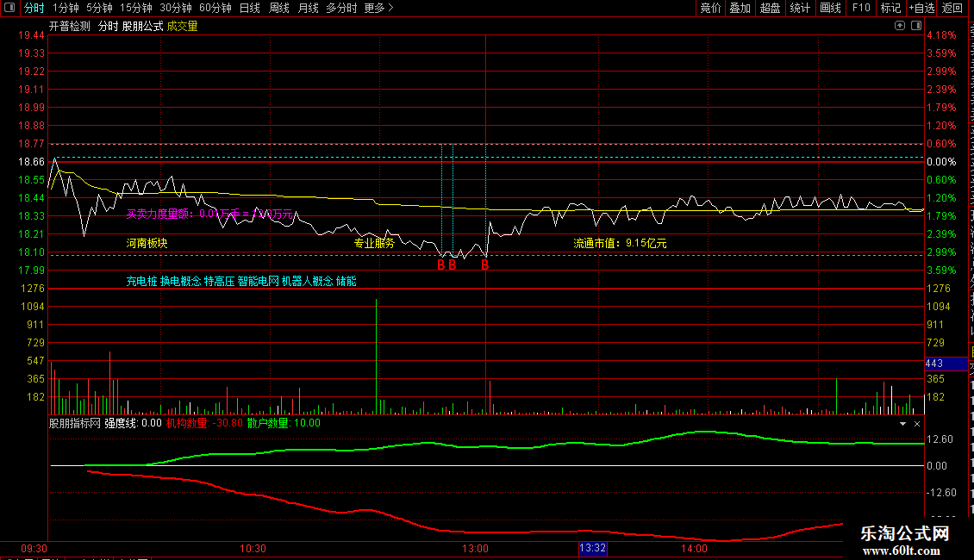Select the 5分钟 period tab

coord(99,8)
